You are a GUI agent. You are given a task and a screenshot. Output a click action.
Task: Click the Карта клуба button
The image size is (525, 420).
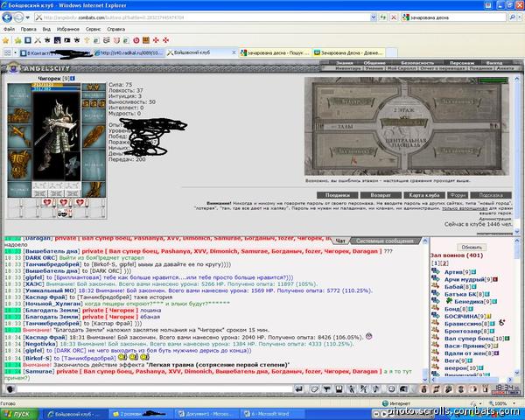click(424, 195)
